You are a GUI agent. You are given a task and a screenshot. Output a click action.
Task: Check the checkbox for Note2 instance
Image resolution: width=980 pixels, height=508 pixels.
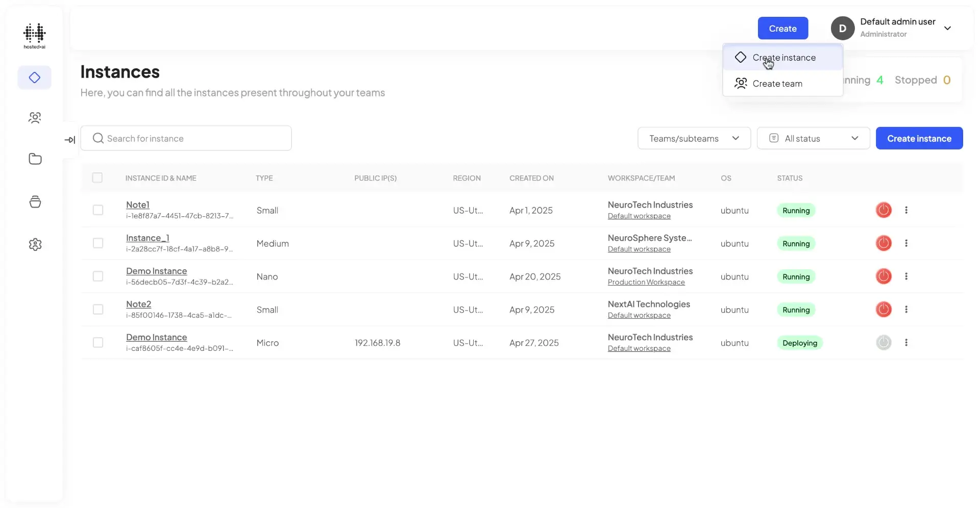pos(98,309)
